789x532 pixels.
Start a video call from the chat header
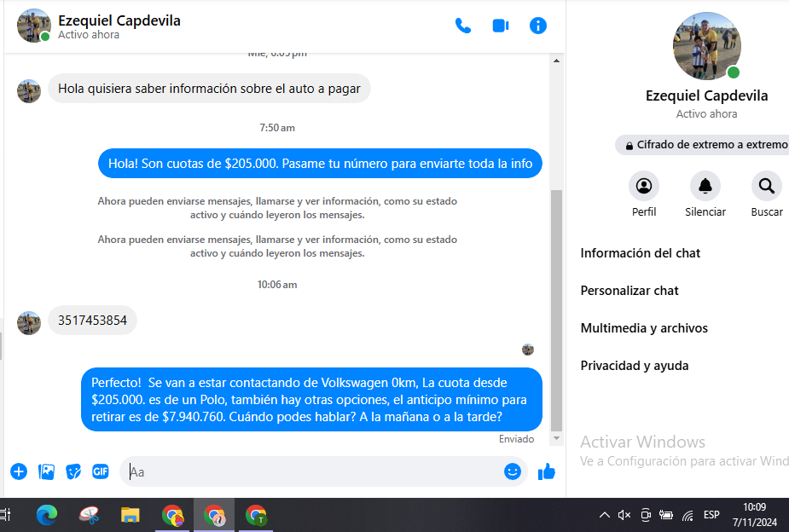click(x=500, y=26)
